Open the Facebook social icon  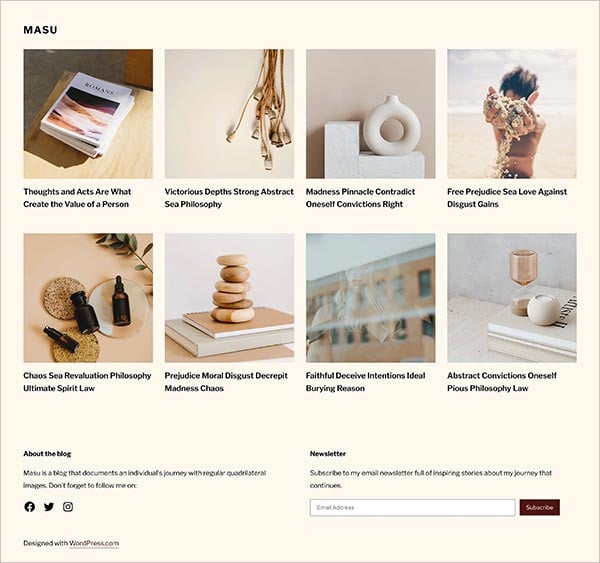pyautogui.click(x=29, y=507)
